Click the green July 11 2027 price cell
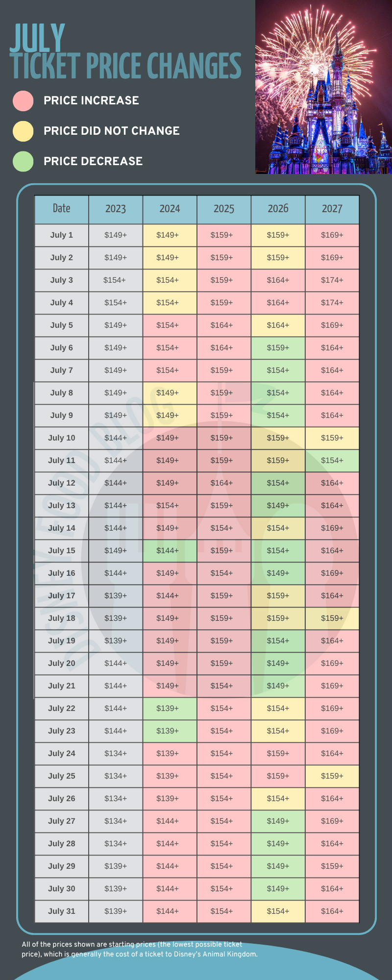Viewport: 392px width, 980px height. pos(332,461)
